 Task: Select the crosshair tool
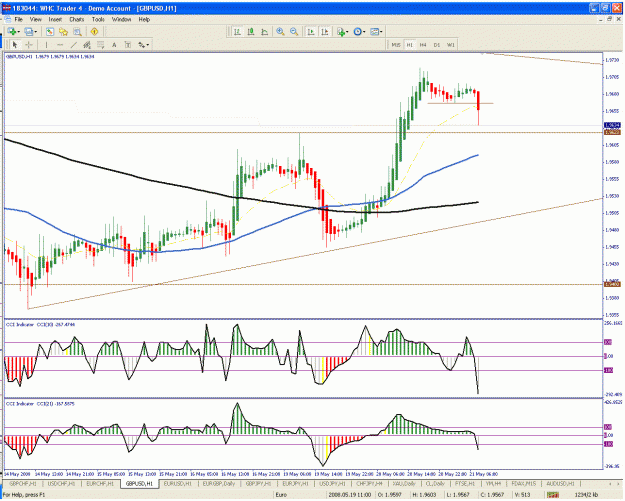pyautogui.click(x=29, y=45)
